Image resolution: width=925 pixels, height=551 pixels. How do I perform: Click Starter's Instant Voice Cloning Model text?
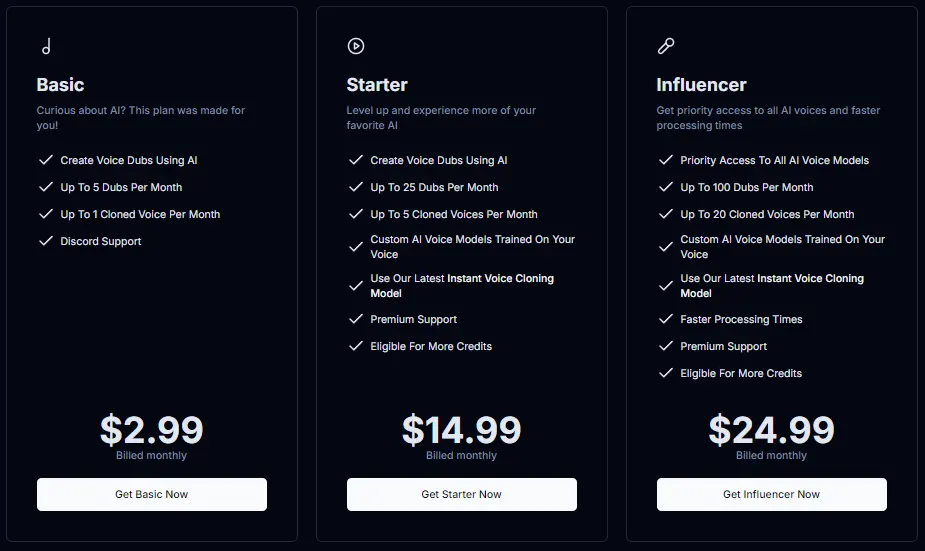[500, 279]
